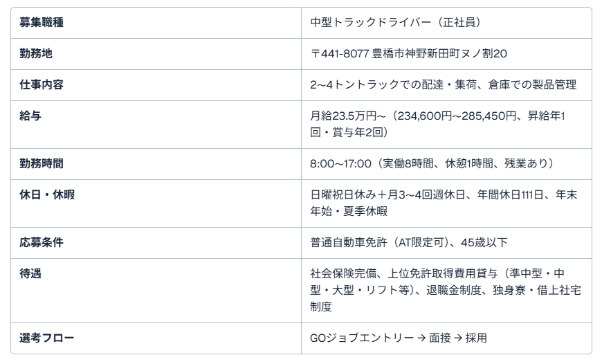Click the 中型トラックドライバー（正社員） job title text
This screenshot has width=602, height=364.
396,23
